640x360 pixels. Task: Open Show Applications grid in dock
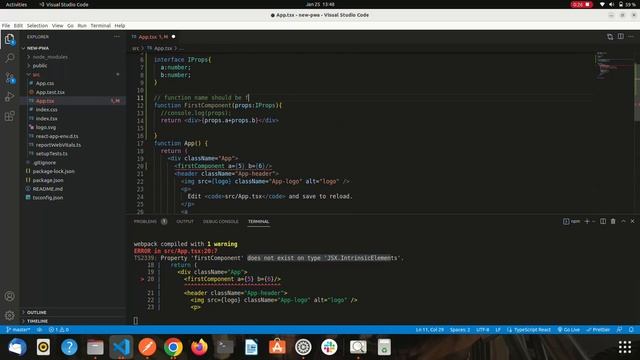tap(624, 347)
